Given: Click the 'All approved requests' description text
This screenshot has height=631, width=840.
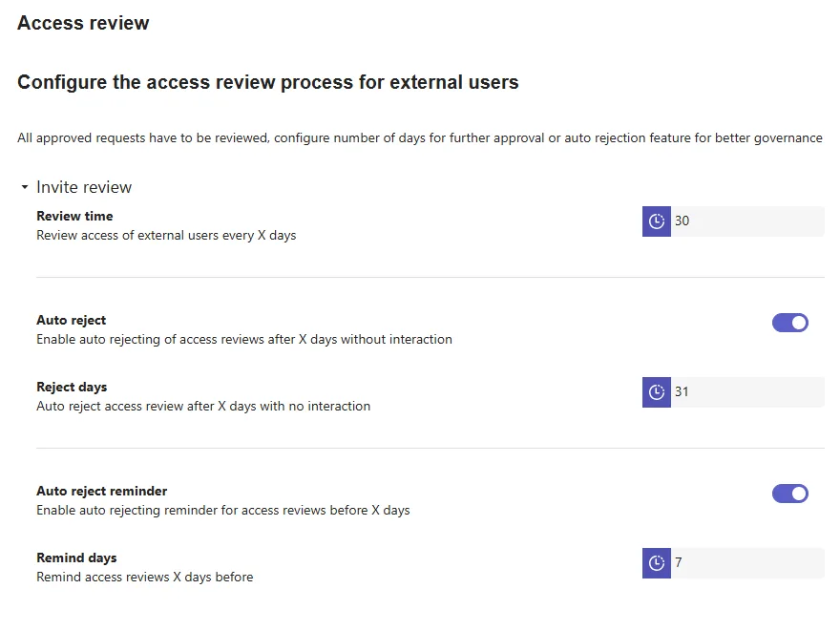Looking at the screenshot, I should 419,137.
